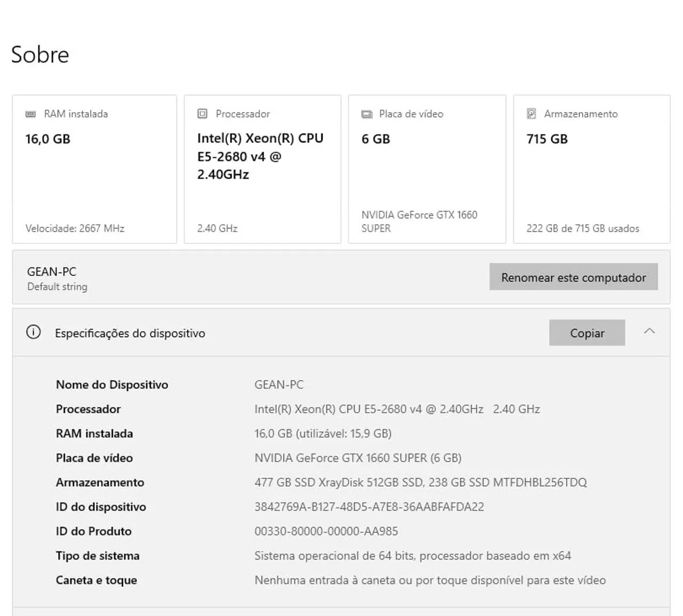Copy device specifications with Copiar button

point(586,333)
